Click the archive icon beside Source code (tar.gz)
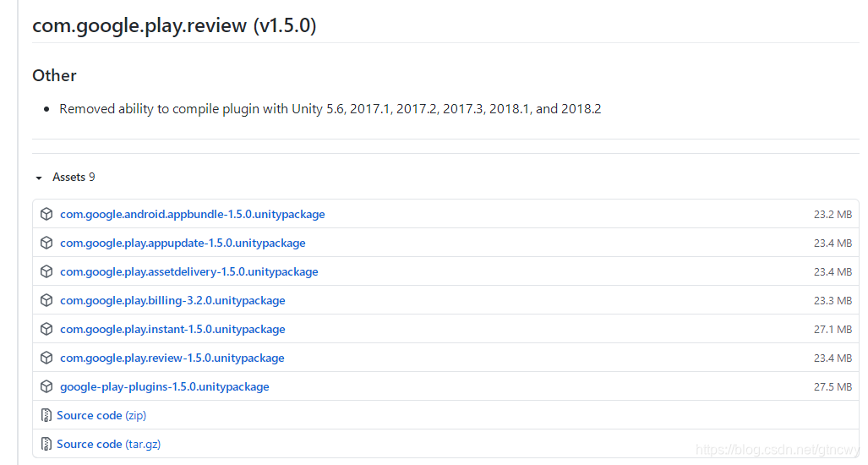 pos(46,444)
